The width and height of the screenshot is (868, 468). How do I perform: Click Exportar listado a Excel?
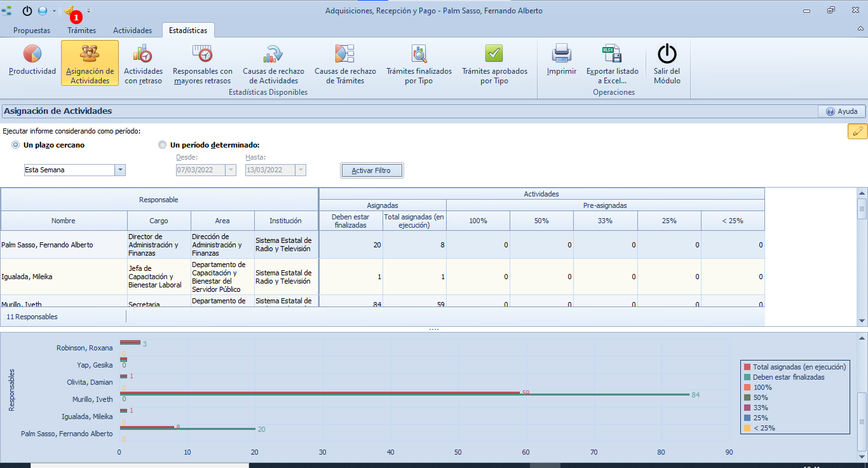613,62
